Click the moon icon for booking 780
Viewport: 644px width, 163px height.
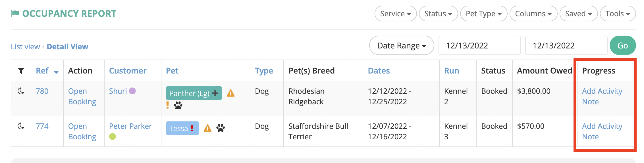pos(21,91)
